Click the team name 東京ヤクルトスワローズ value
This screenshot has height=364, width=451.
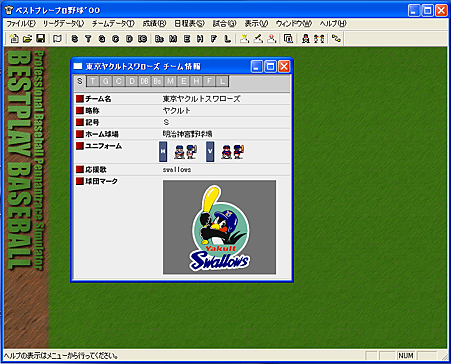click(x=201, y=99)
